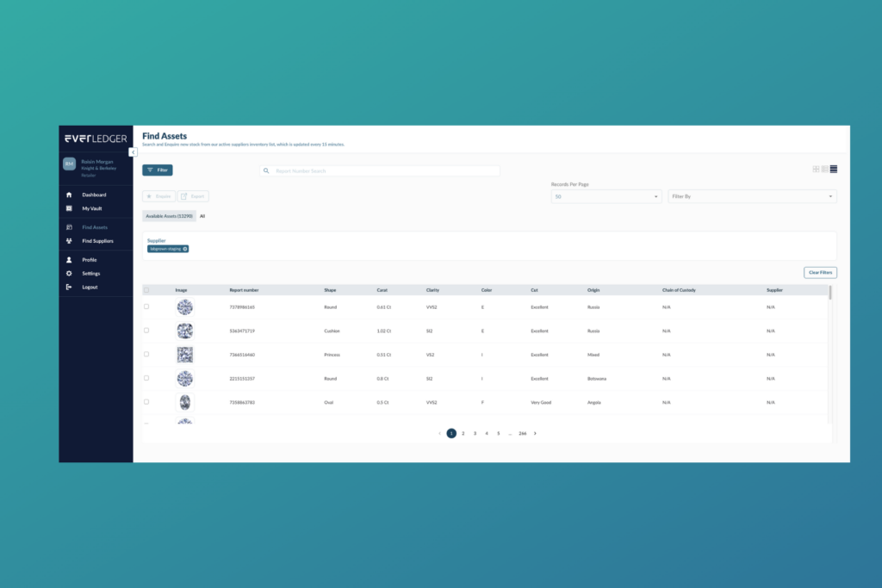Click the Dashboard home icon
This screenshot has width=882, height=588.
pos(69,195)
